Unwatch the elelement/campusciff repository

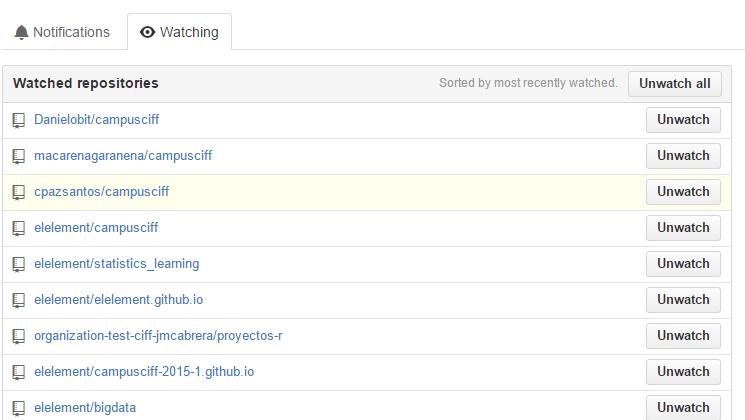pyautogui.click(x=683, y=228)
